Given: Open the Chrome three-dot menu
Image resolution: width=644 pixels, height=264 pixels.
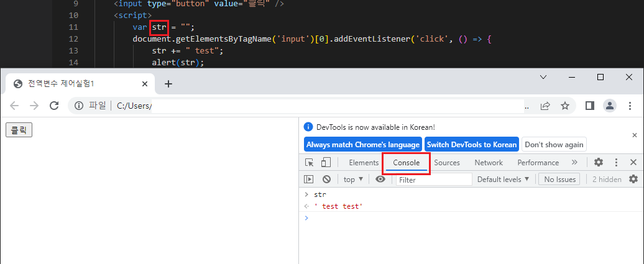Looking at the screenshot, I should tap(630, 106).
